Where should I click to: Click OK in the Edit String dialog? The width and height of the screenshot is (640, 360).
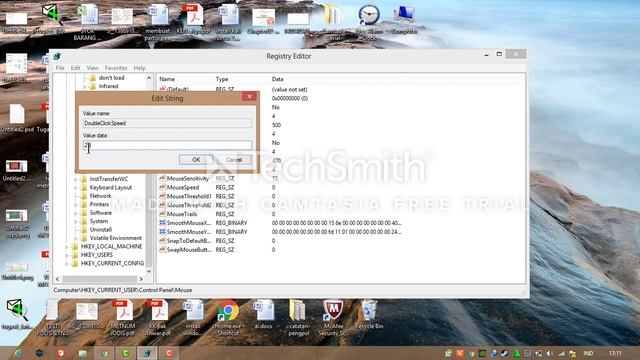(196, 160)
